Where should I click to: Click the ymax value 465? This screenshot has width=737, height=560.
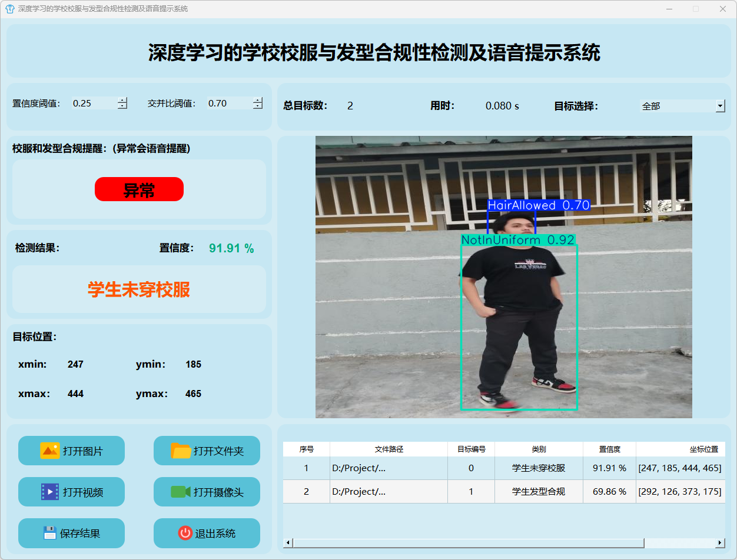(193, 394)
